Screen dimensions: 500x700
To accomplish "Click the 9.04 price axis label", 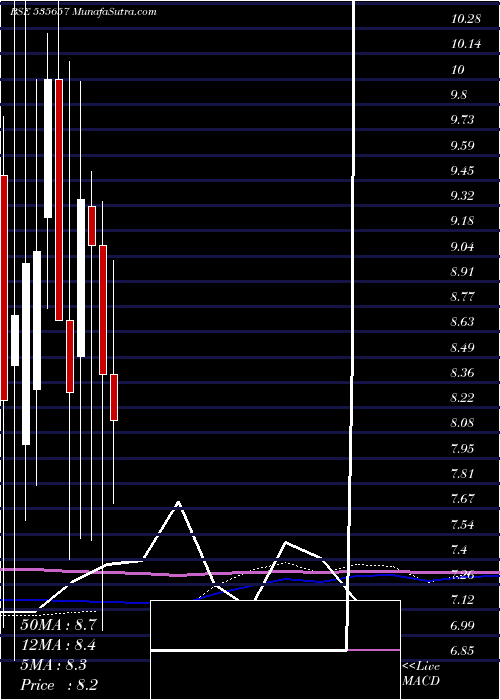I will (x=462, y=246).
